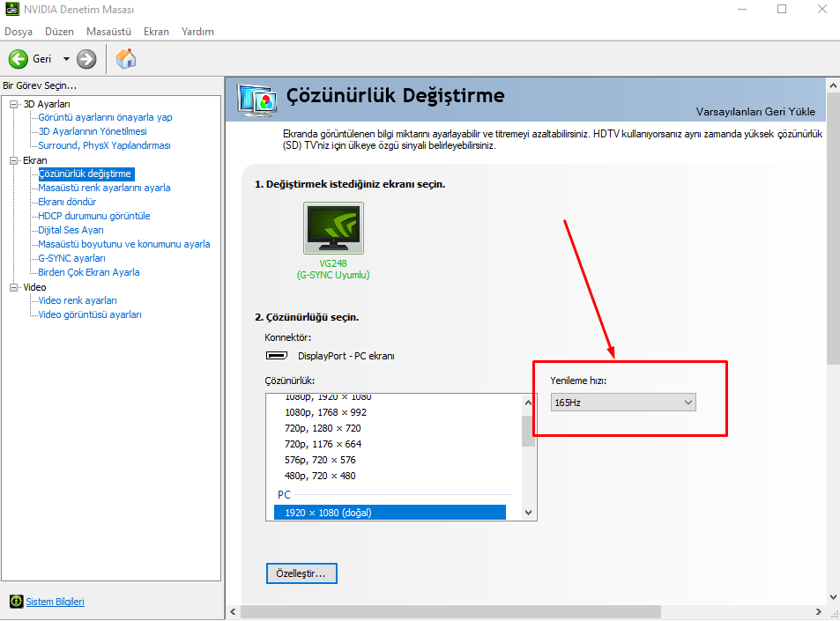Screen dimensions: 840x621
Task: Maximize the NVIDIA Denetim Masası window
Action: click(x=782, y=9)
